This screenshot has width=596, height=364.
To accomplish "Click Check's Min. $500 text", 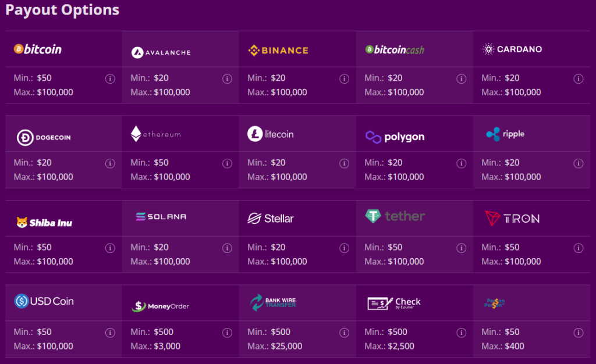I will pos(386,332).
